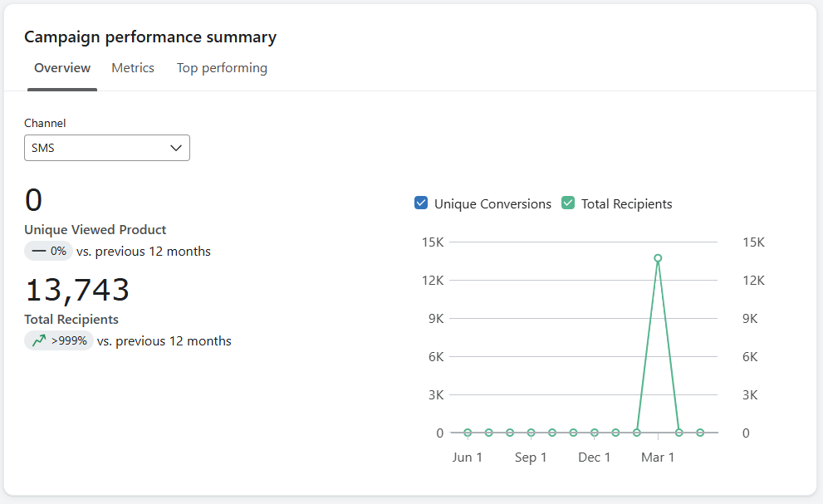Click the Jun 1 axis label
The width and height of the screenshot is (823, 504).
click(x=467, y=458)
